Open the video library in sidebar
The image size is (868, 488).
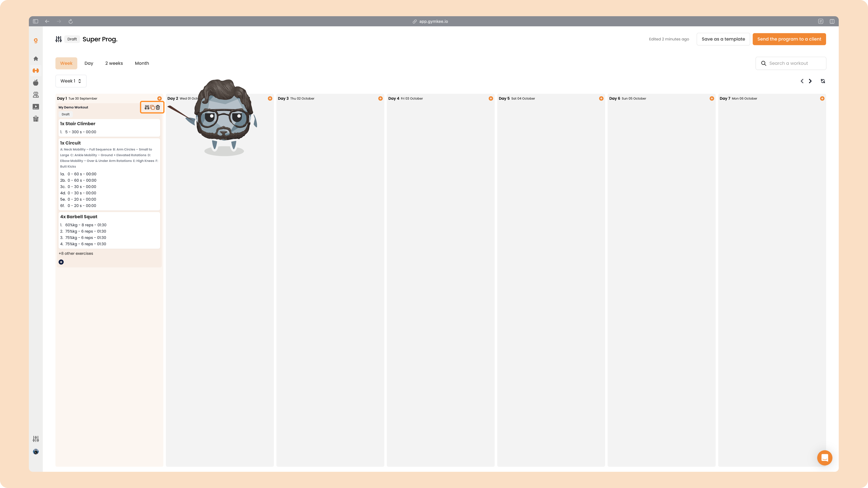pyautogui.click(x=36, y=107)
